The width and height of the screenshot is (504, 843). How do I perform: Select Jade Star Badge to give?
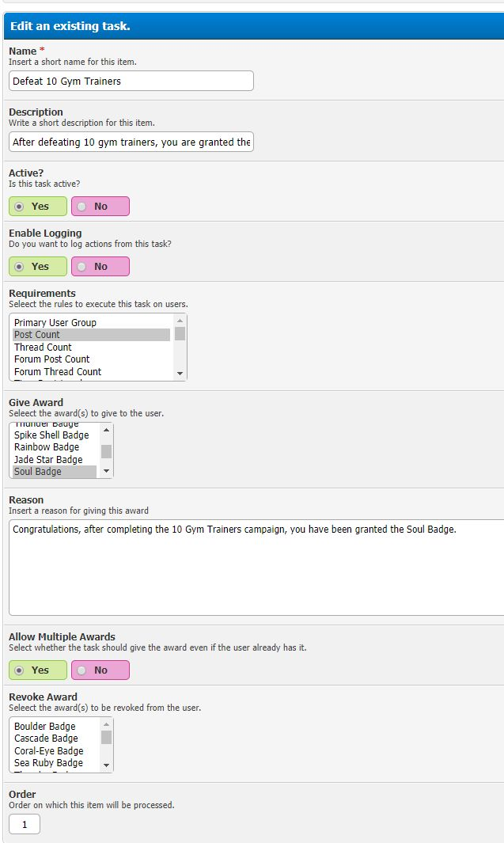tap(48, 460)
